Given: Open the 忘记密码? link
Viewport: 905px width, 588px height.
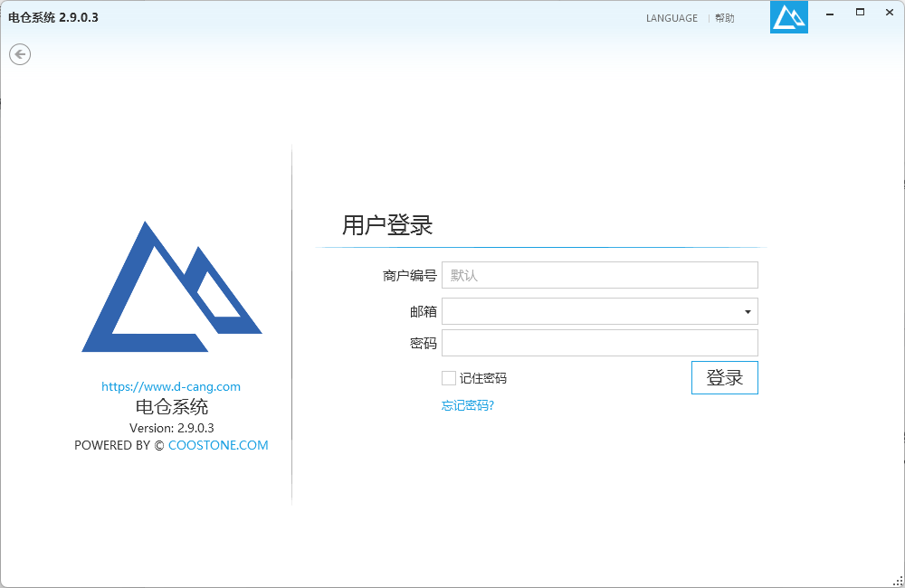Looking at the screenshot, I should tap(468, 405).
